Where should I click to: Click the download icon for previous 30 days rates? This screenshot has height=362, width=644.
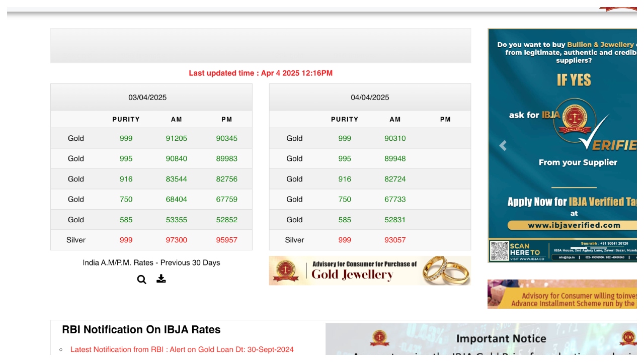point(161,279)
